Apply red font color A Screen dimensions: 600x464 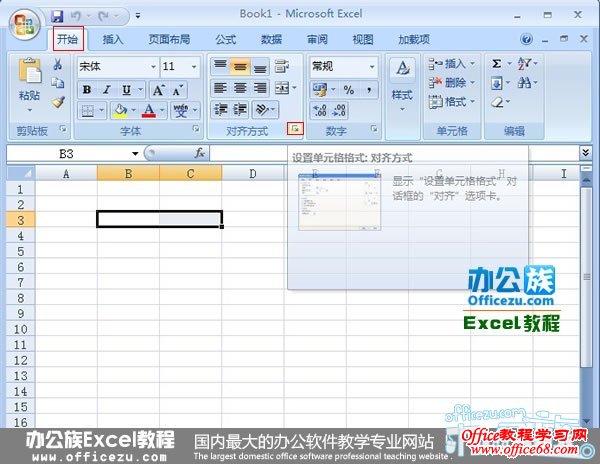click(149, 111)
